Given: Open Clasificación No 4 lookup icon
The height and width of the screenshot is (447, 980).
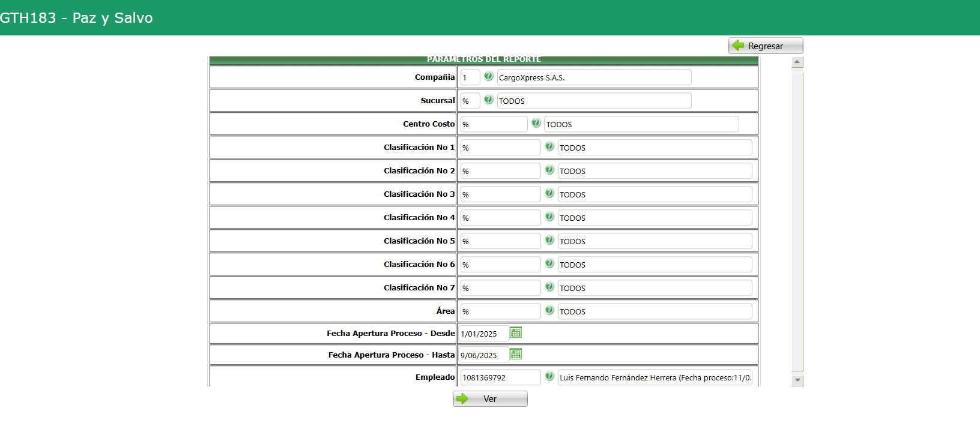Looking at the screenshot, I should [x=549, y=217].
